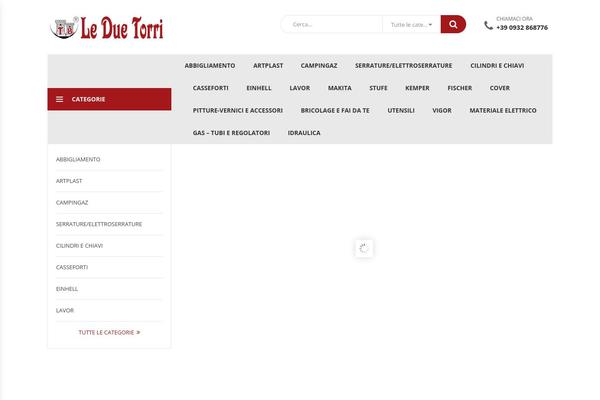Open Lavor in the top menu

300,88
